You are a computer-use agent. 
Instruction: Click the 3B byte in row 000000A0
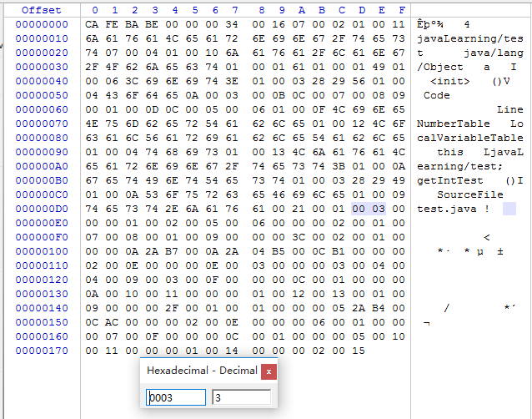click(339, 166)
